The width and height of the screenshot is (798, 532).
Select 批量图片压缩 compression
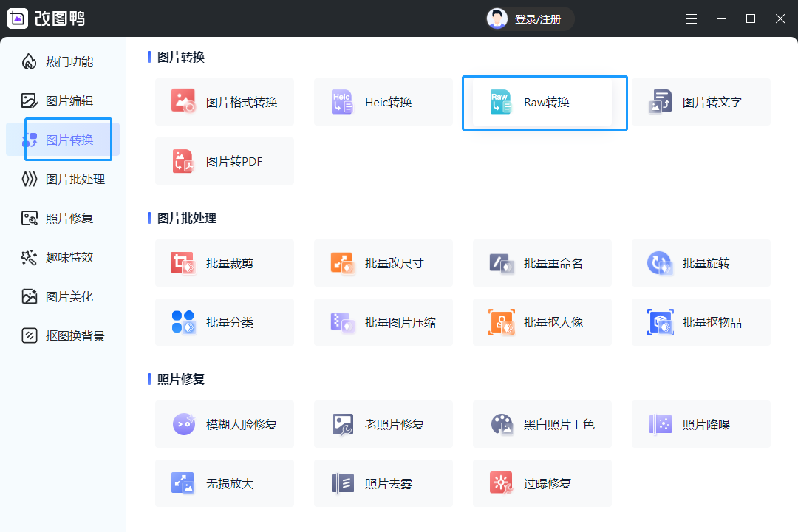tap(383, 322)
